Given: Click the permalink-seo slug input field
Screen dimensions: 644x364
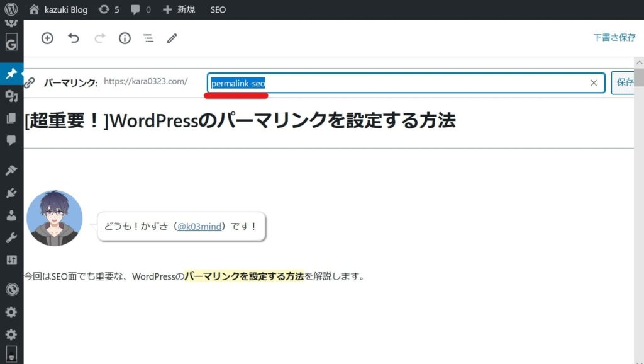Looking at the screenshot, I should click(406, 83).
